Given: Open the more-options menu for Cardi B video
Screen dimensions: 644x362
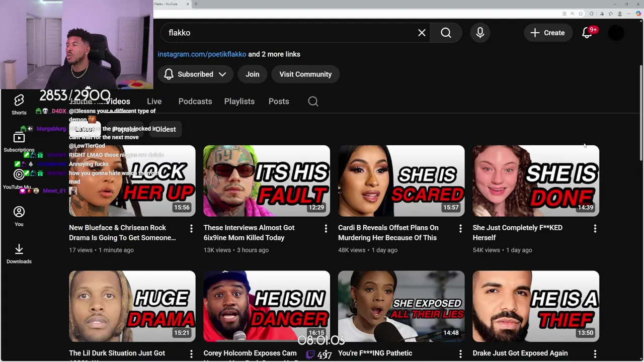Looking at the screenshot, I should click(x=460, y=229).
